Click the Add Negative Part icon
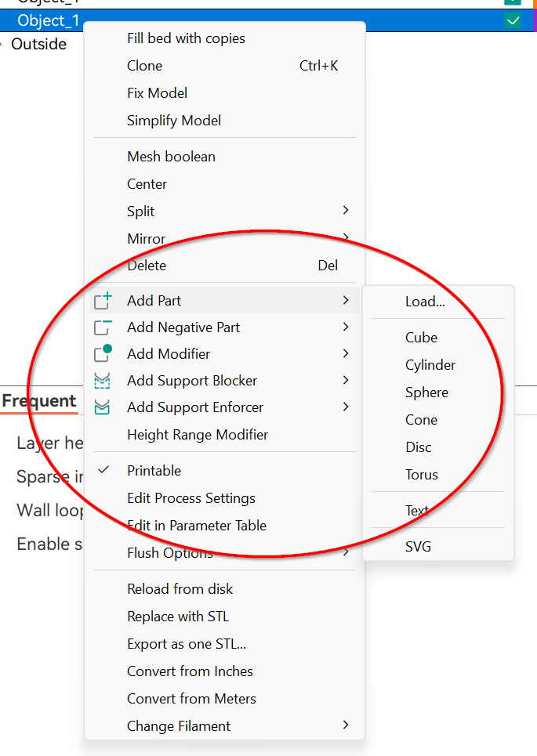 [103, 327]
